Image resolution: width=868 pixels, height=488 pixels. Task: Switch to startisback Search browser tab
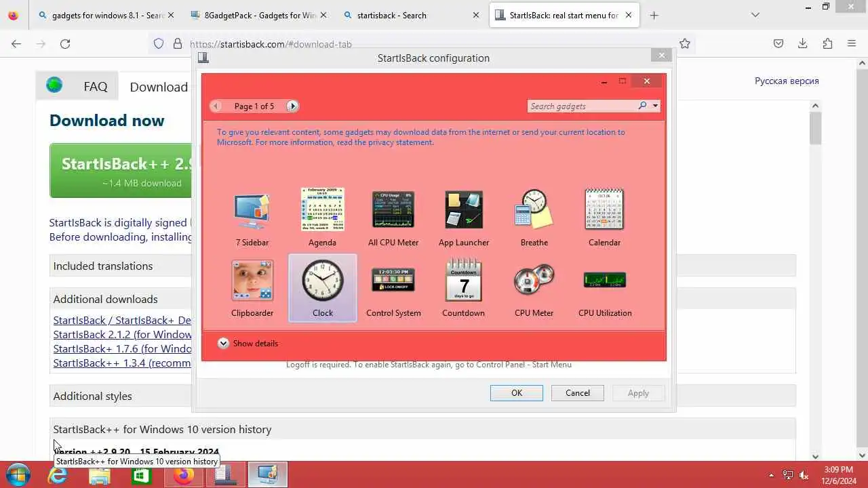point(412,15)
